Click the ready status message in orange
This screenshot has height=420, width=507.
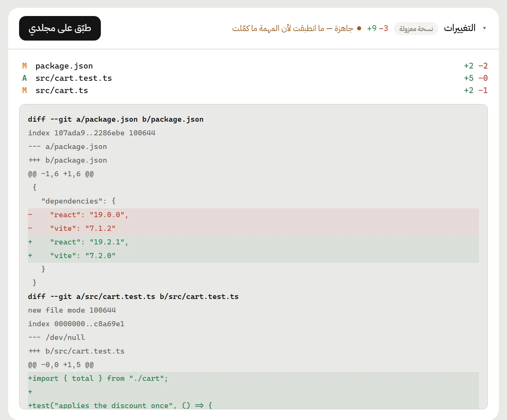pos(293,28)
